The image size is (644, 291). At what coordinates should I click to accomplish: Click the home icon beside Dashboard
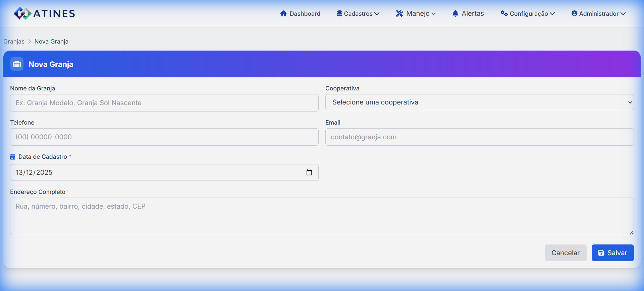pyautogui.click(x=283, y=13)
